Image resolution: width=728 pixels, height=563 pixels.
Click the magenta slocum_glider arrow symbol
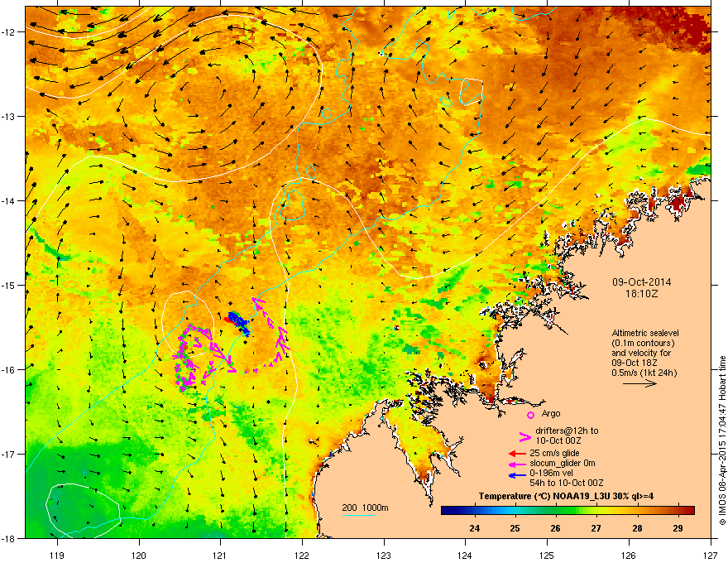click(517, 464)
